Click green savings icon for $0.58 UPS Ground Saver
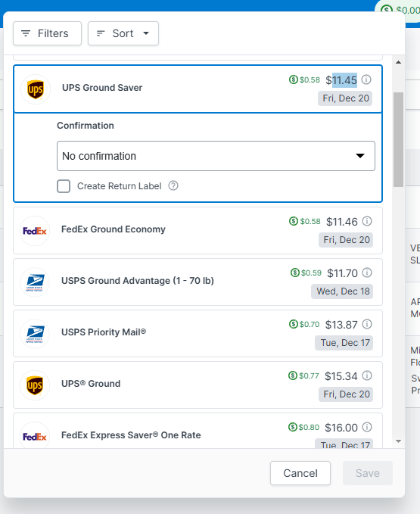The width and height of the screenshot is (420, 514). [294, 79]
